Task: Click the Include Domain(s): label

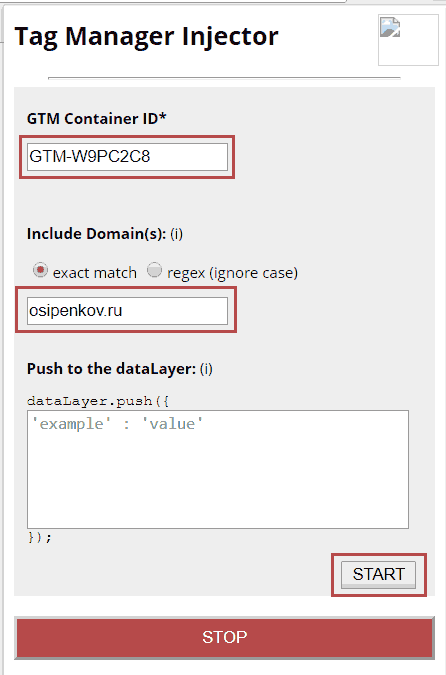Action: pyautogui.click(x=96, y=234)
